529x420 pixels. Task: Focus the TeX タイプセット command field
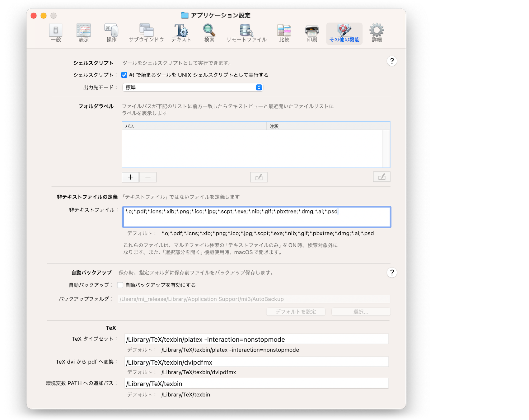click(256, 339)
